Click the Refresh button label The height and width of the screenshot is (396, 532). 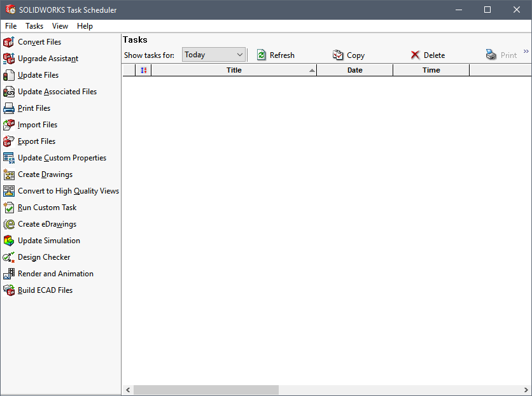pyautogui.click(x=282, y=55)
